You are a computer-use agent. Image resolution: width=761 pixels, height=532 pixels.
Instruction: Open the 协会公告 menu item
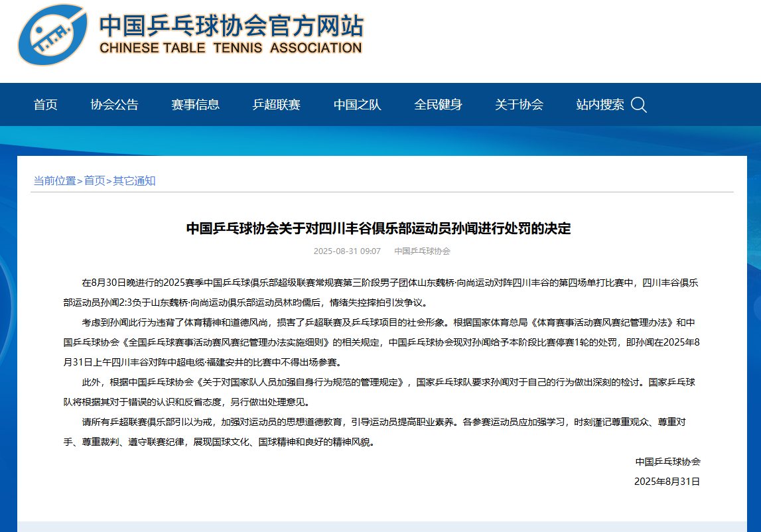click(115, 105)
